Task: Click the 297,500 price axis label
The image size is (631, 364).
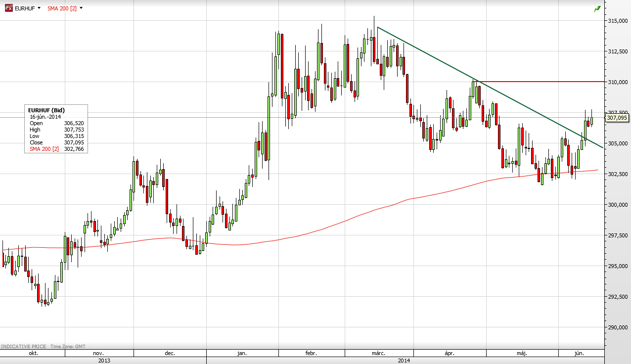Action: 618,235
